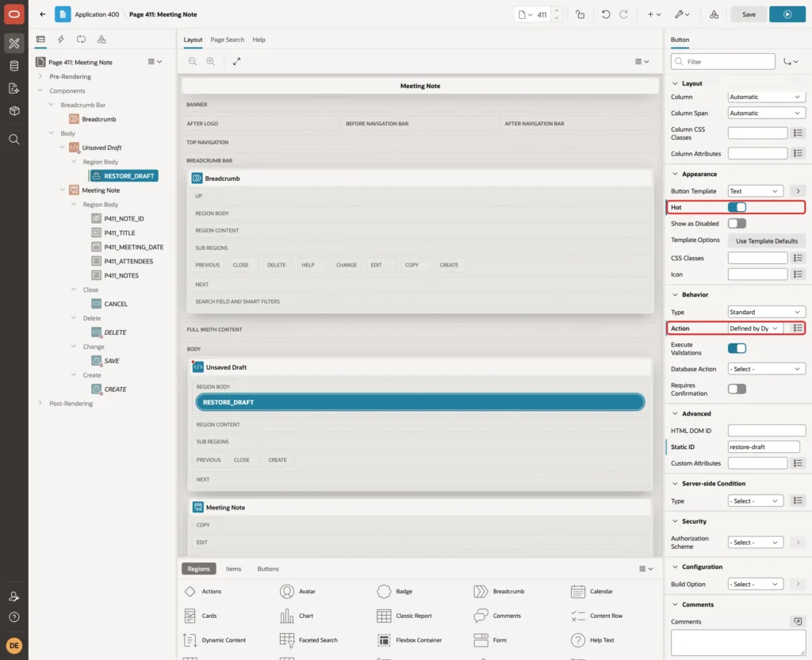
Task: Open the Column Span dropdown
Action: point(766,113)
